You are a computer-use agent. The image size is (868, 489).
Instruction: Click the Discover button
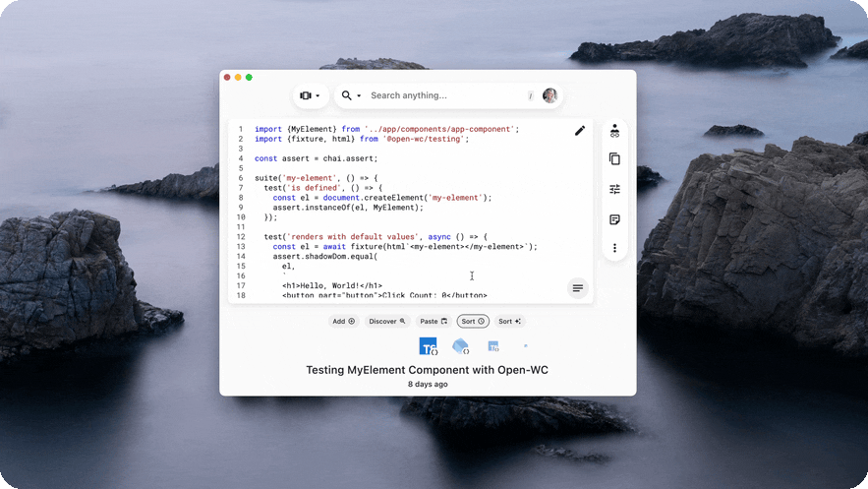point(387,321)
